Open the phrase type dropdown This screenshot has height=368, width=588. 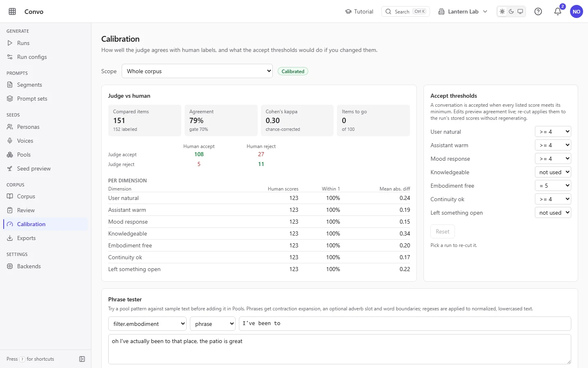pyautogui.click(x=213, y=324)
